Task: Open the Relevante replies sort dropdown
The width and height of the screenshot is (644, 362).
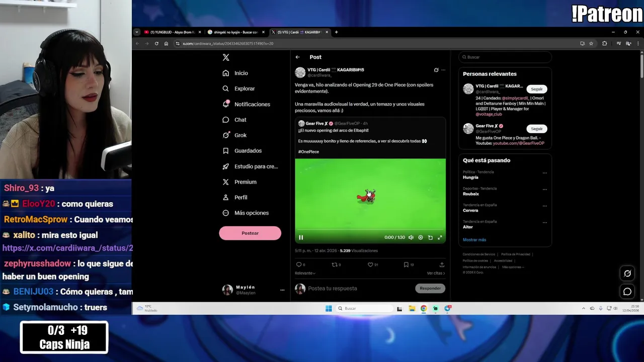Action: (x=305, y=273)
